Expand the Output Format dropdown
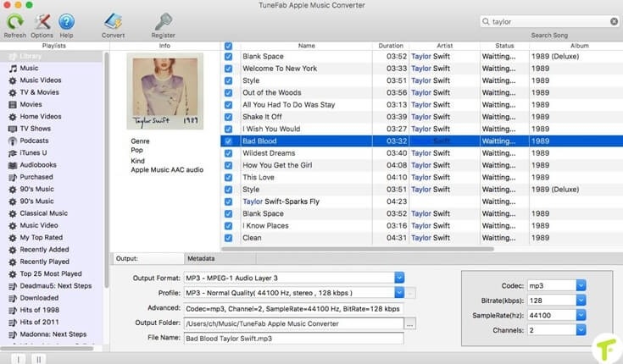Image resolution: width=623 pixels, height=364 pixels. pyautogui.click(x=399, y=278)
